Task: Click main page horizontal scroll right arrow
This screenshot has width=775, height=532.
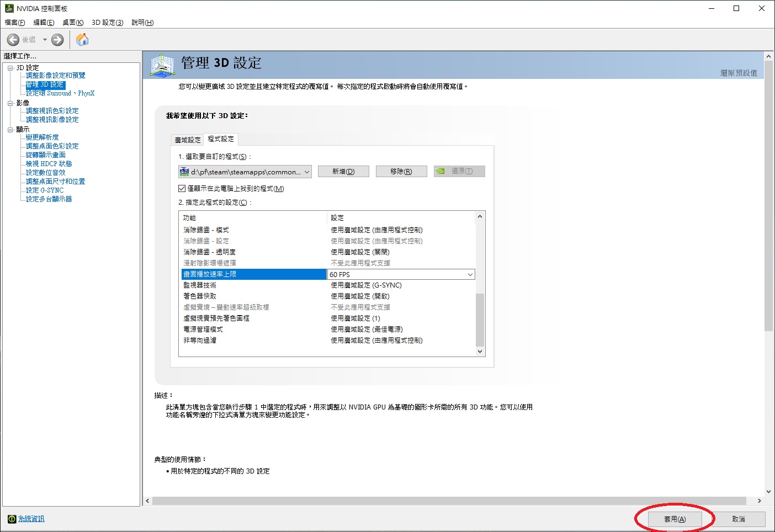Action: pos(760,501)
